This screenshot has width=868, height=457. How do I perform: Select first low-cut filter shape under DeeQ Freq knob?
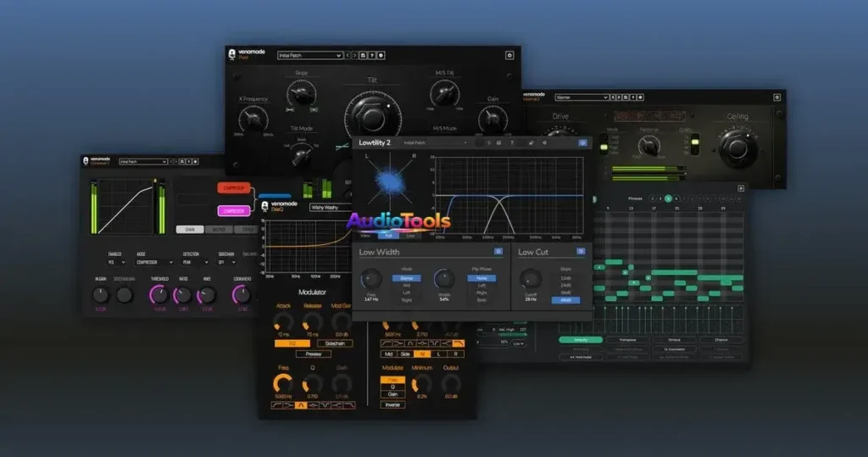pos(277,405)
